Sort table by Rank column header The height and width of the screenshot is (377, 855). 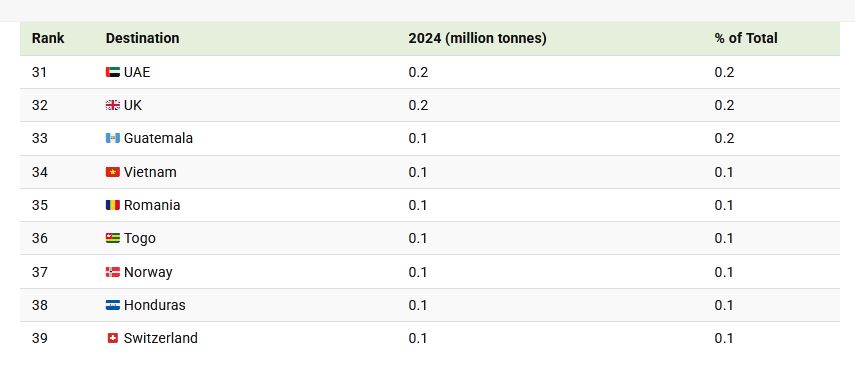click(x=48, y=38)
